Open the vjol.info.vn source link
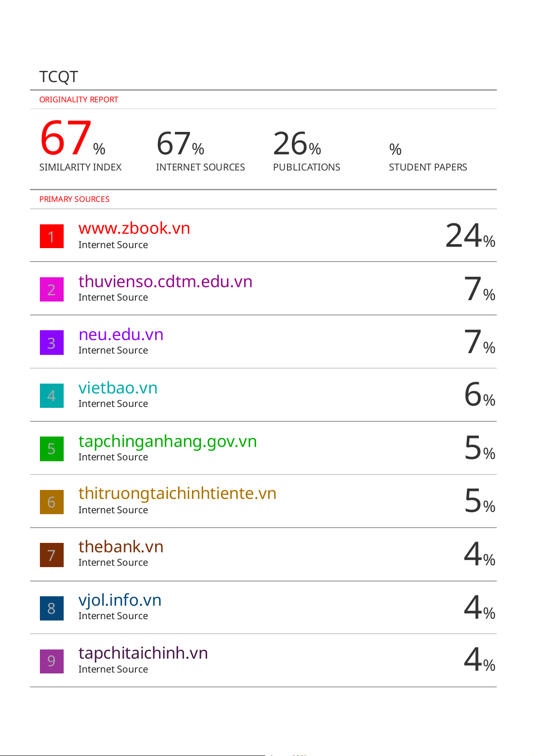The width and height of the screenshot is (534, 756). 120,600
